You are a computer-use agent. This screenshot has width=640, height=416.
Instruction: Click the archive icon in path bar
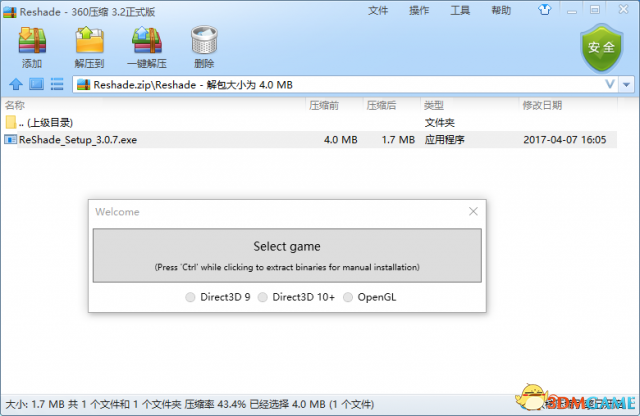[83, 85]
